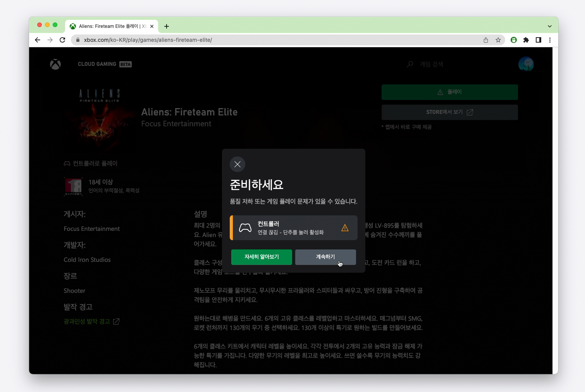The width and height of the screenshot is (585, 392).
Task: Open the user profile avatar
Action: [526, 64]
